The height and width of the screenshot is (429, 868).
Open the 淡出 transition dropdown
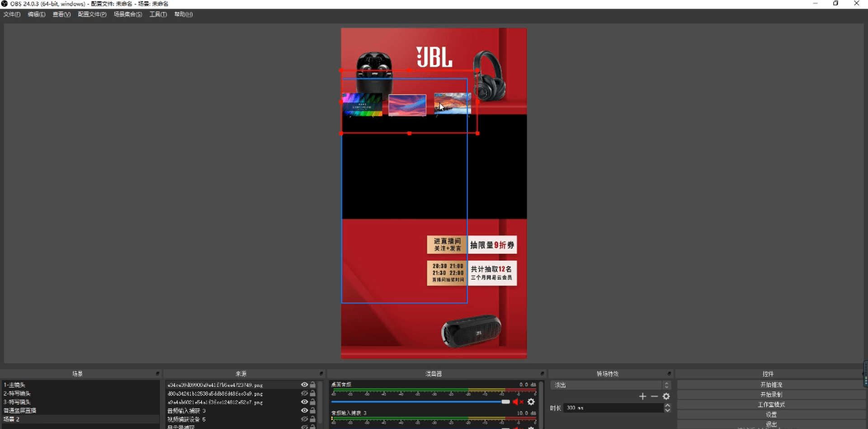point(610,385)
